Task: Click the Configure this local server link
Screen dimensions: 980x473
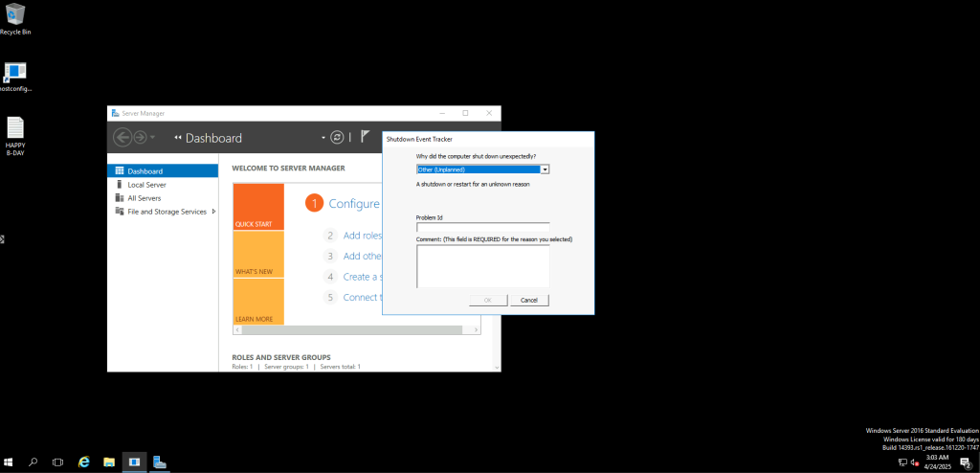Action: (x=354, y=203)
